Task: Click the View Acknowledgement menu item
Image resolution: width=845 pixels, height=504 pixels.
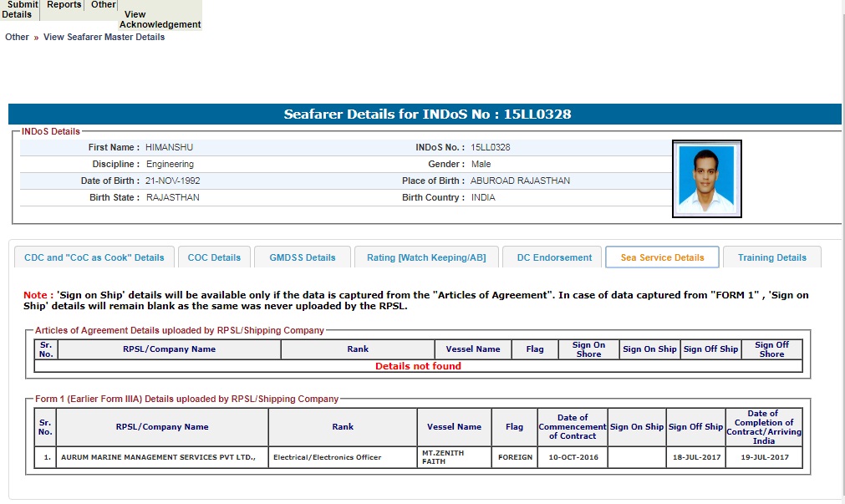Action: click(160, 19)
